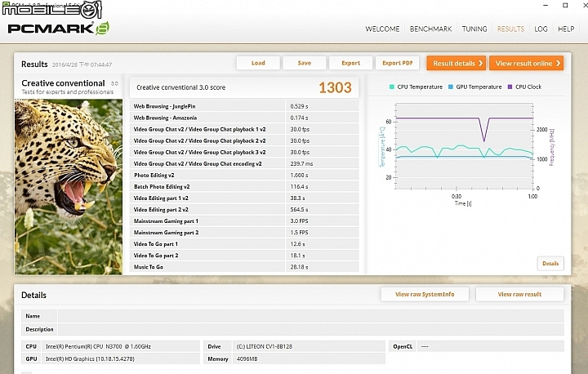Viewport: 588px width, 374px height.
Task: Click the GPU value Intel HD Graphics
Action: click(90, 359)
